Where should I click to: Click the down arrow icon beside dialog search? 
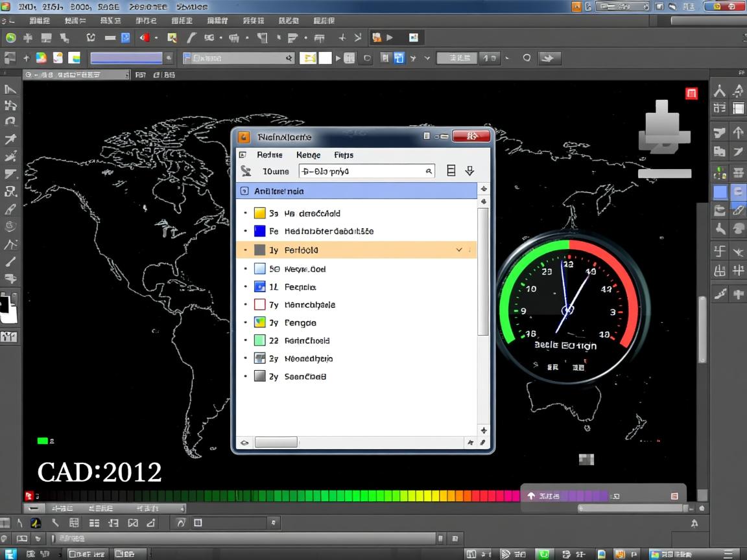point(470,171)
